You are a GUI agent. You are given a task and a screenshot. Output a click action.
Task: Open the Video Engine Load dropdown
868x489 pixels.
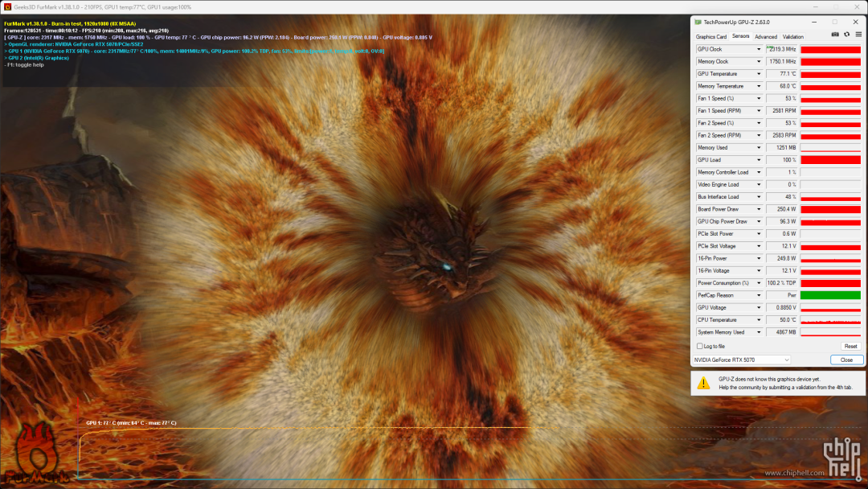(759, 184)
